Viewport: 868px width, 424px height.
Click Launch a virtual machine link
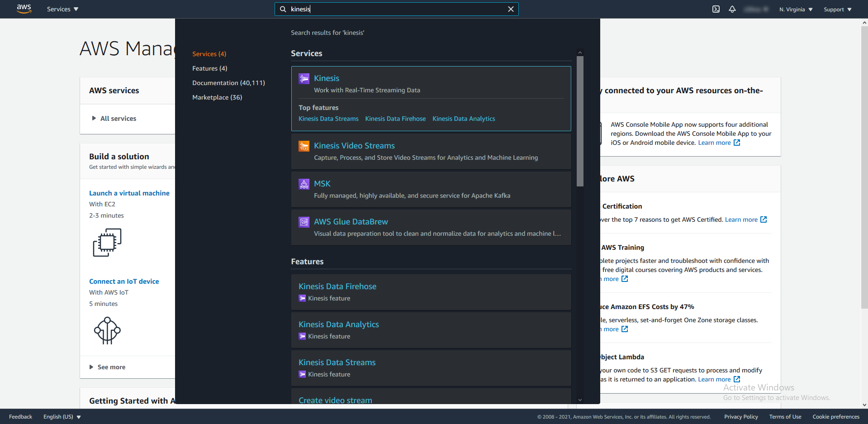tap(129, 193)
